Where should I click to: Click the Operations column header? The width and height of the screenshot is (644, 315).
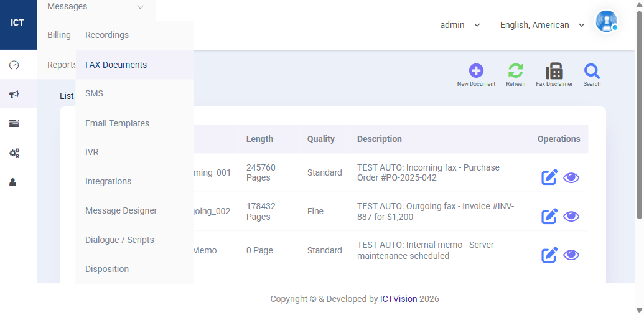(559, 139)
